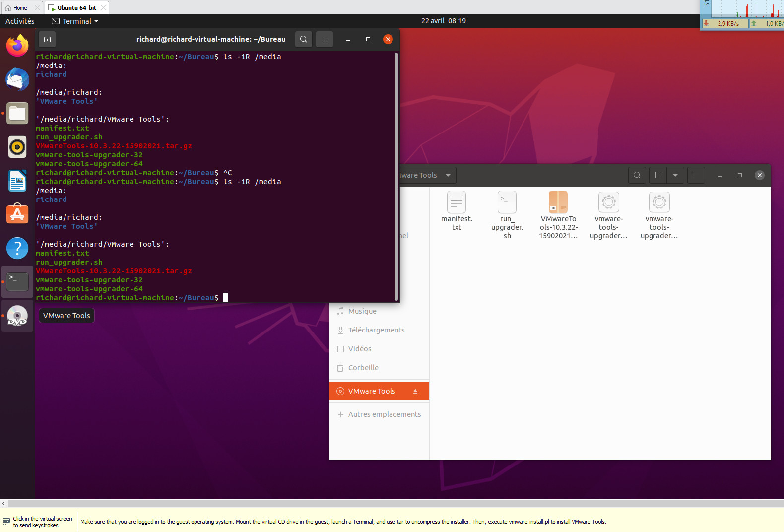Select the manifest.txt file icon

point(457,202)
